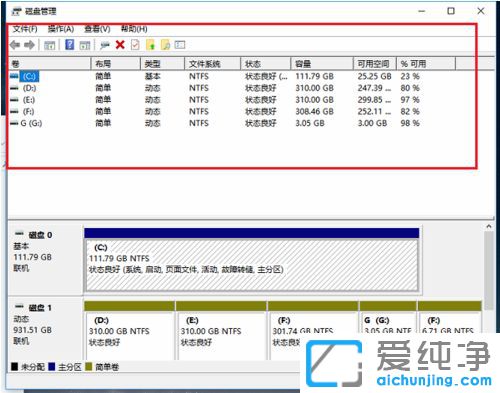
Task: Select the (C:) 111.79 GB NTFS partition block
Action: pos(252,260)
